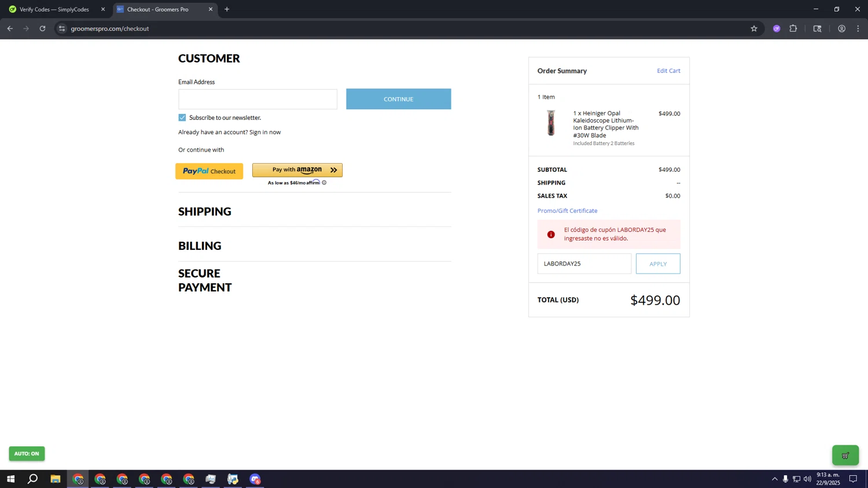Click the blue CONTINUE button
This screenshot has height=488, width=868.
[x=399, y=99]
